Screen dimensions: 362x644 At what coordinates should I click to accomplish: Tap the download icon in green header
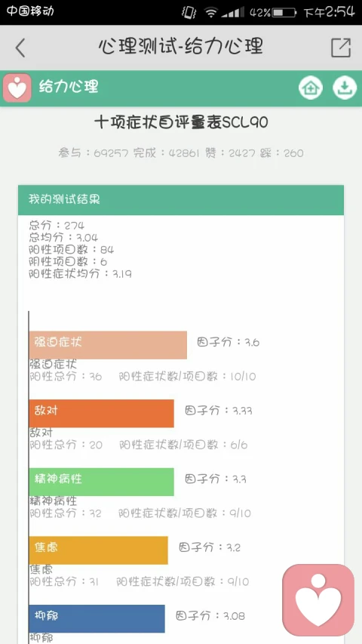(345, 88)
